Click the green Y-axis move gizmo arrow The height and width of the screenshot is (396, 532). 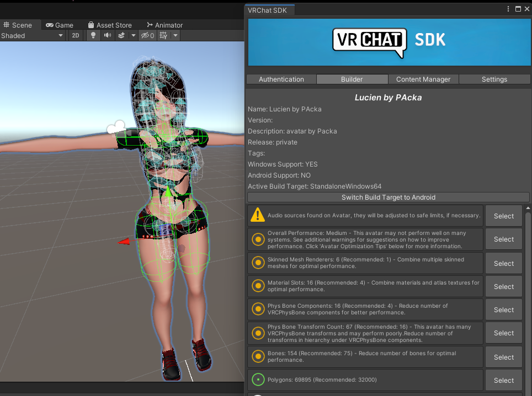point(168,191)
